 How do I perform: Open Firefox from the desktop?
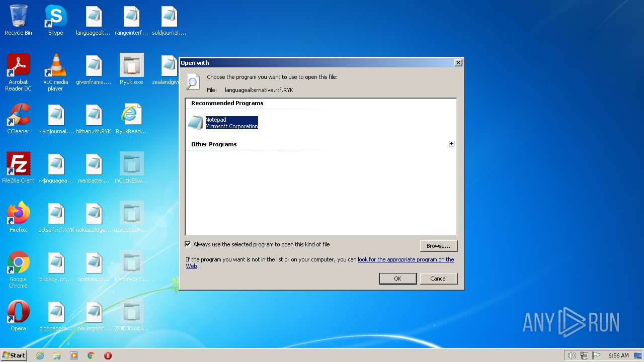tap(18, 217)
